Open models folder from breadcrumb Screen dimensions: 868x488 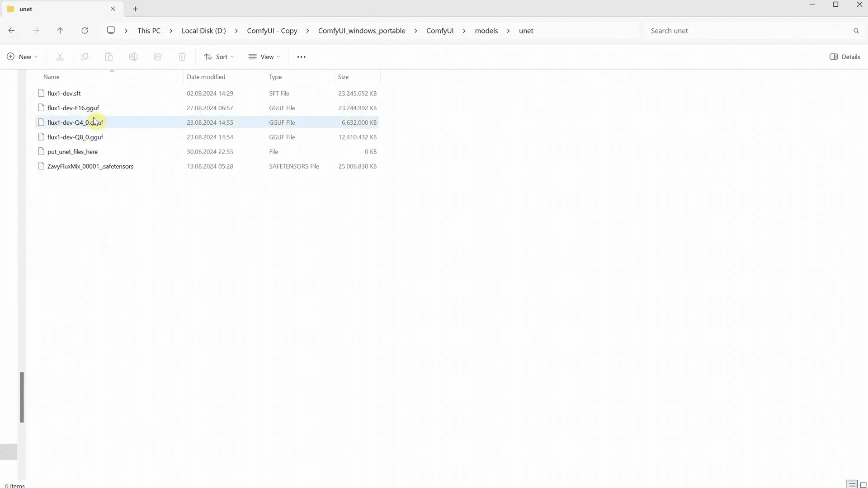(x=486, y=30)
